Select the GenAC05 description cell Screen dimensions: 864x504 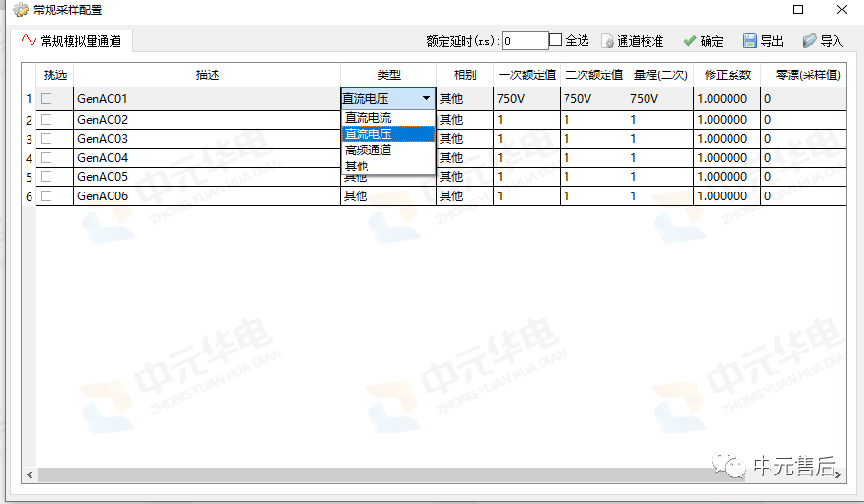(207, 176)
